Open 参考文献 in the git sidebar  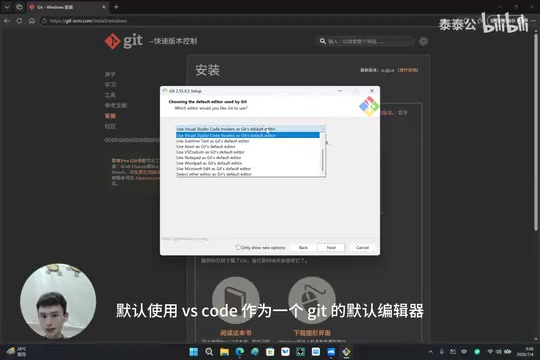point(116,105)
